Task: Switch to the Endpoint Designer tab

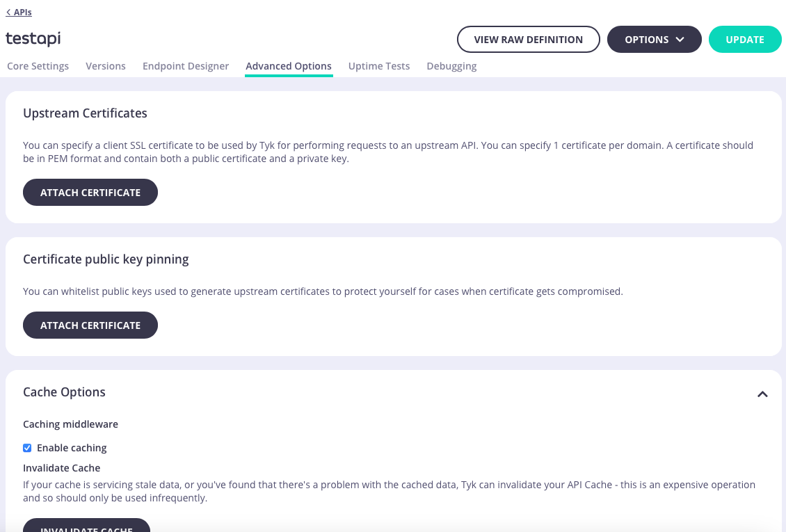Action: coord(186,65)
